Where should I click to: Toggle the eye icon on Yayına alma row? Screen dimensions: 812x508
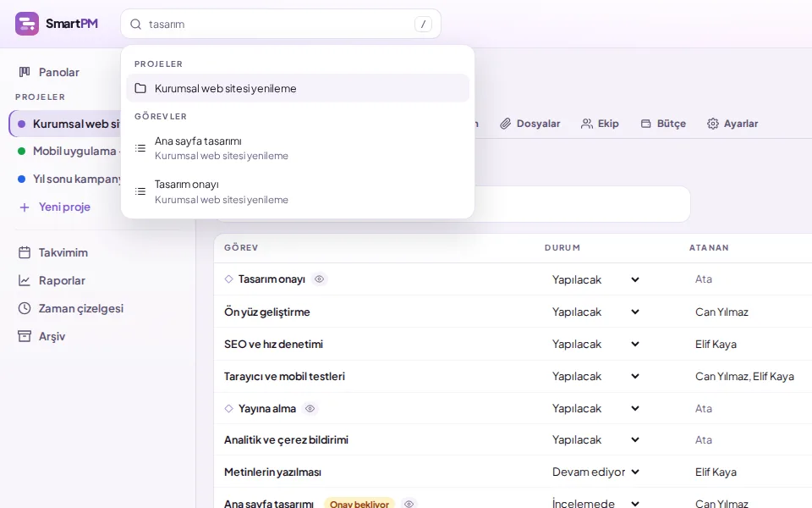[x=310, y=408]
